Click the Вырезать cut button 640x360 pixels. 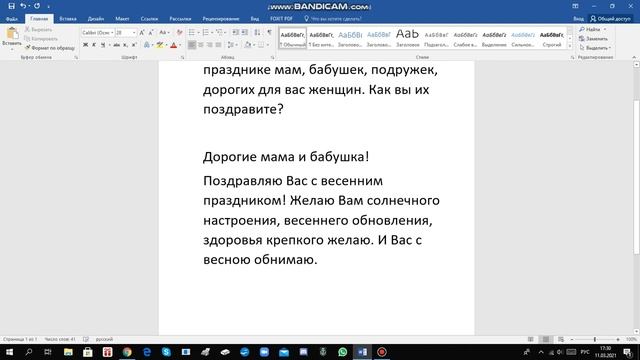(38, 29)
